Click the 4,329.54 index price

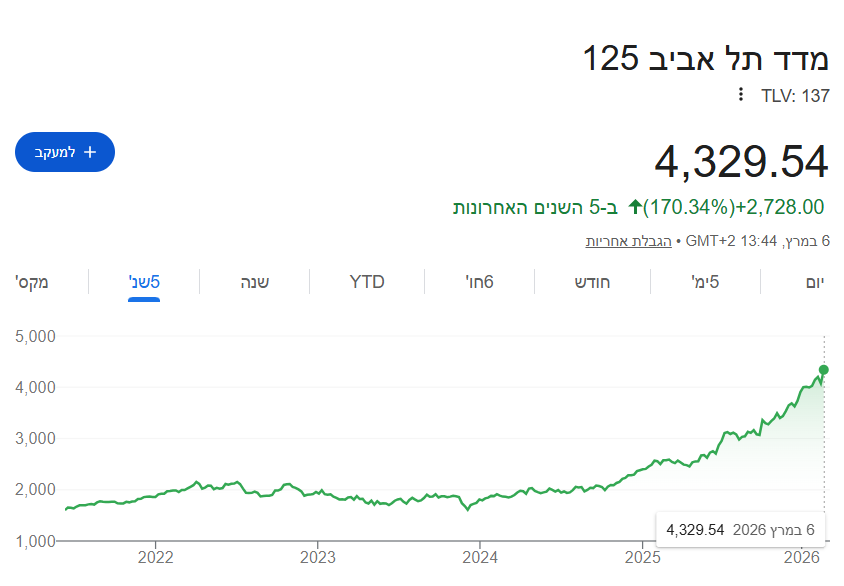(x=741, y=162)
